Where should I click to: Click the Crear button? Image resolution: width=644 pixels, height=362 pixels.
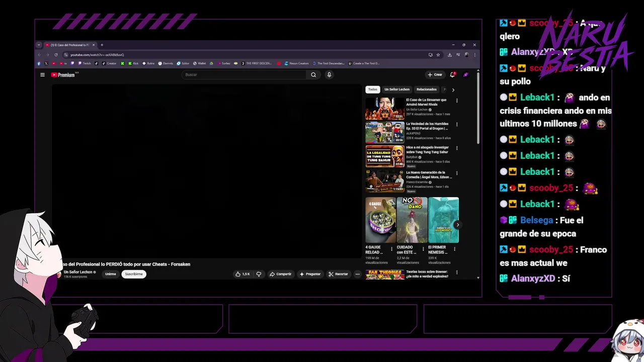435,74
